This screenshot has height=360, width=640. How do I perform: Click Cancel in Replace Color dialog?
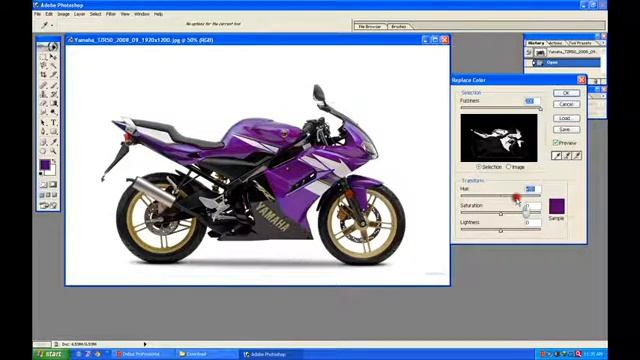567,104
